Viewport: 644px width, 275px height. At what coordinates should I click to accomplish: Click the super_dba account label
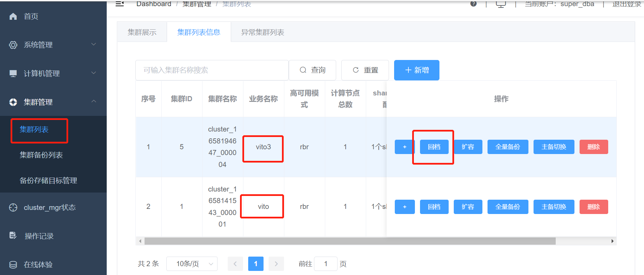coord(577,4)
